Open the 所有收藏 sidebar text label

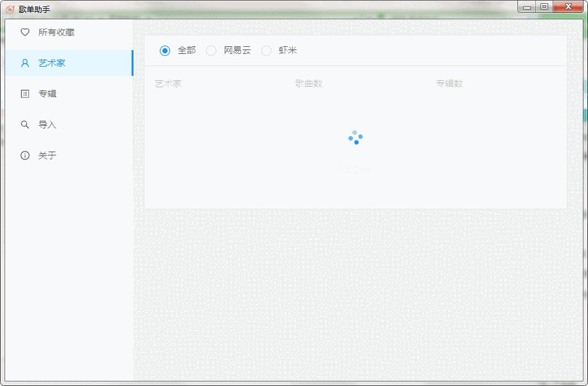pos(56,32)
